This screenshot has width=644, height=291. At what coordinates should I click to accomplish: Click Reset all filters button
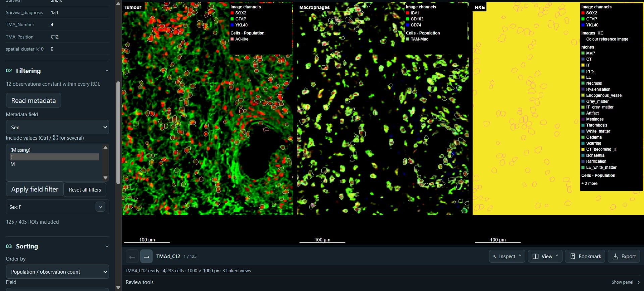pos(85,190)
